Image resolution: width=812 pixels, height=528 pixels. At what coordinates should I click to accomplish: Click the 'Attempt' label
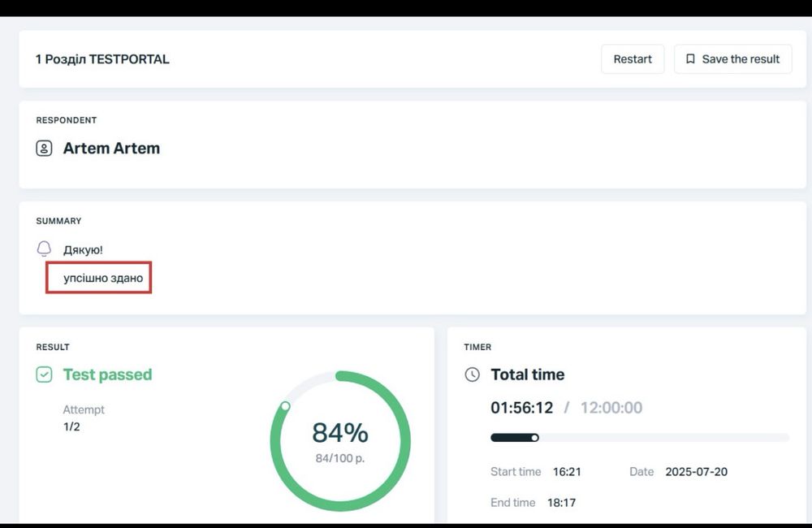click(x=84, y=409)
